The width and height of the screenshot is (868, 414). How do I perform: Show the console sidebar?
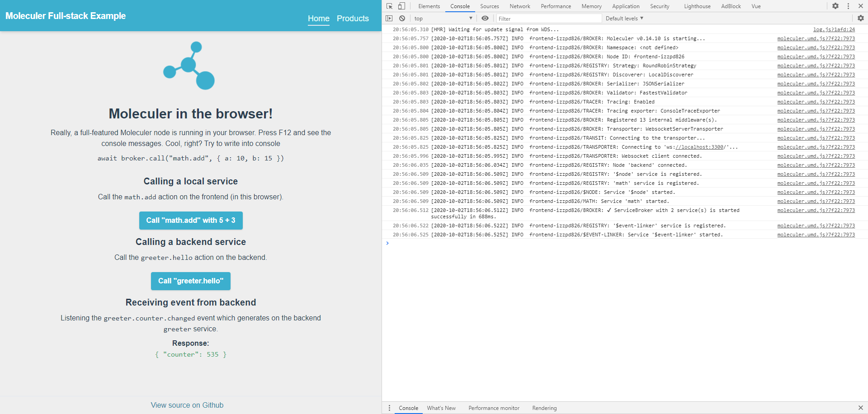pos(389,18)
